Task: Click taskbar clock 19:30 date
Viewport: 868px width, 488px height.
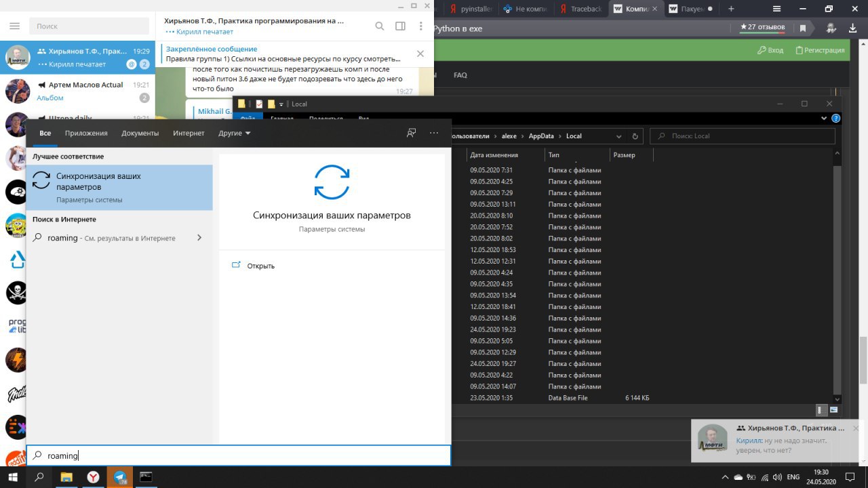Action: click(821, 477)
